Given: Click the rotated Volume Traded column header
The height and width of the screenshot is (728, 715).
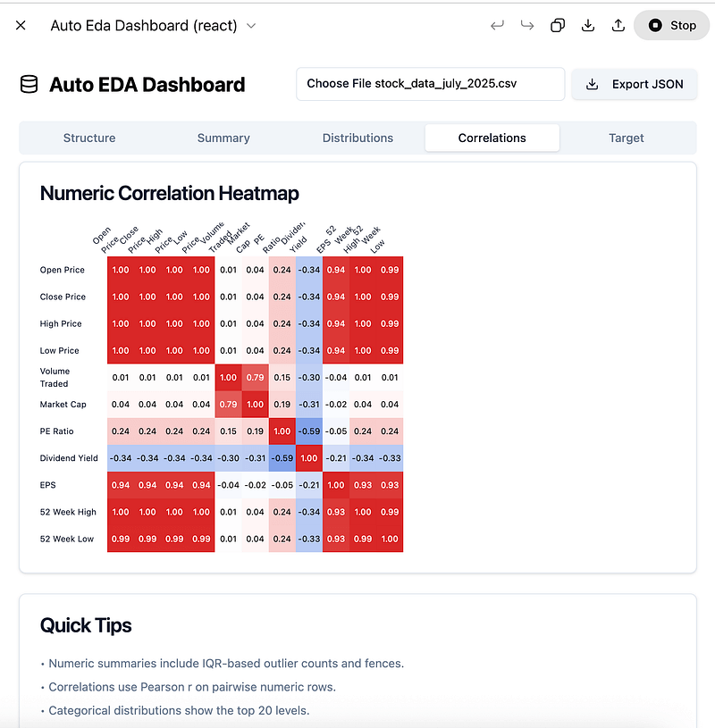Looking at the screenshot, I should click(215, 238).
